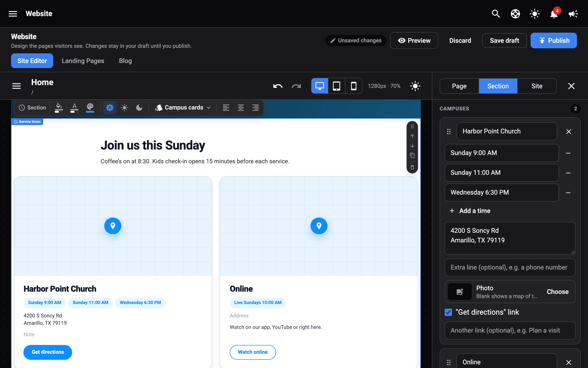588x368 pixels.
Task: Open the Campus cards layout dropdown
Action: 183,108
